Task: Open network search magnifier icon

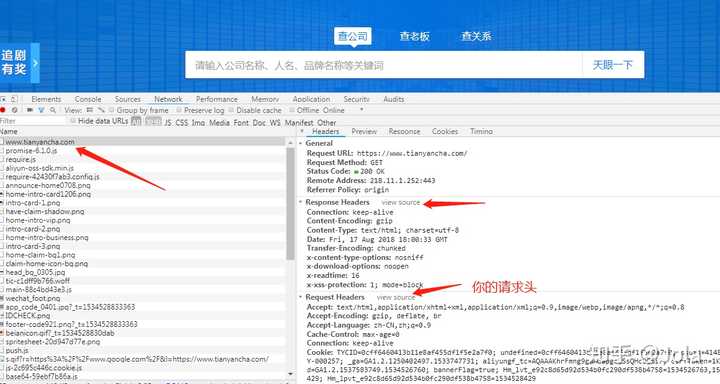Action: coord(53,110)
